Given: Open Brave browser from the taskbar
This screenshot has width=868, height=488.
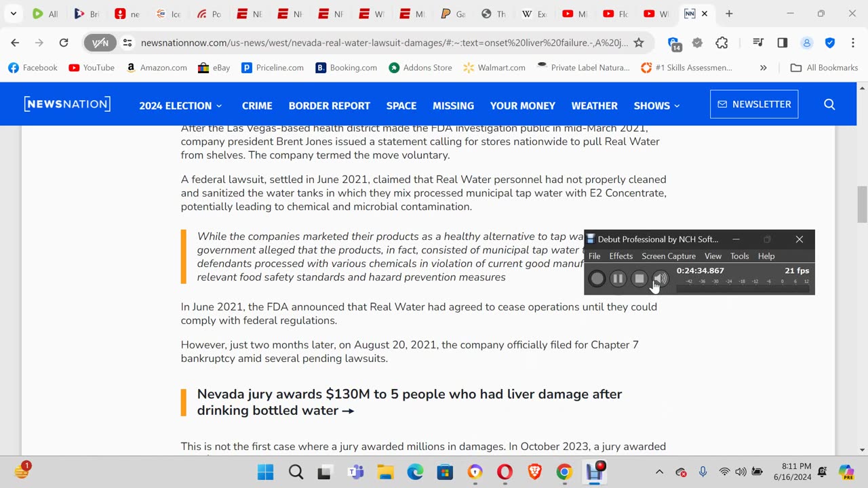Looking at the screenshot, I should click(534, 472).
